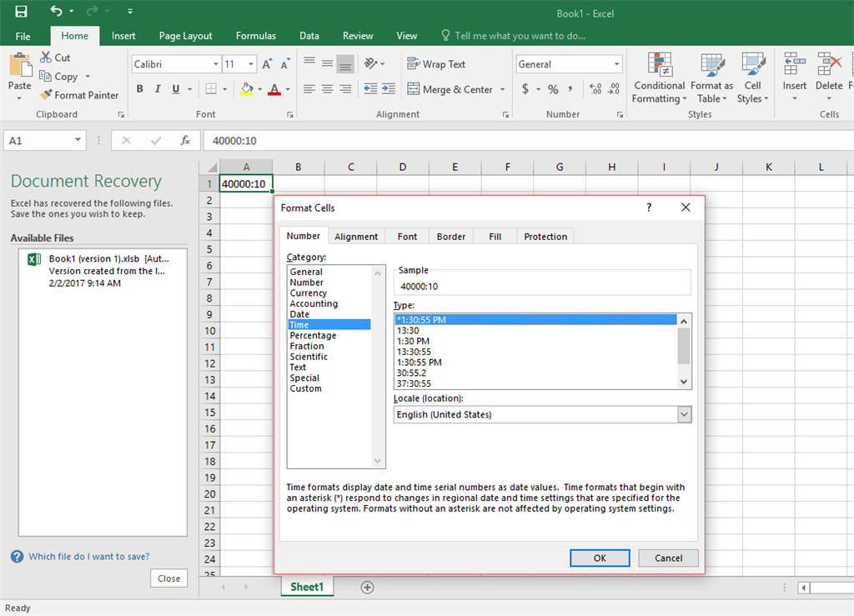Click the Save icon in quick access toolbar
The height and width of the screenshot is (616, 854).
[x=21, y=11]
